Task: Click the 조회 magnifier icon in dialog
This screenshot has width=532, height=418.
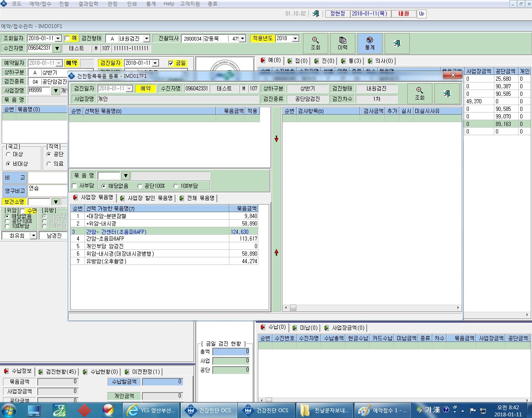Action: [419, 93]
